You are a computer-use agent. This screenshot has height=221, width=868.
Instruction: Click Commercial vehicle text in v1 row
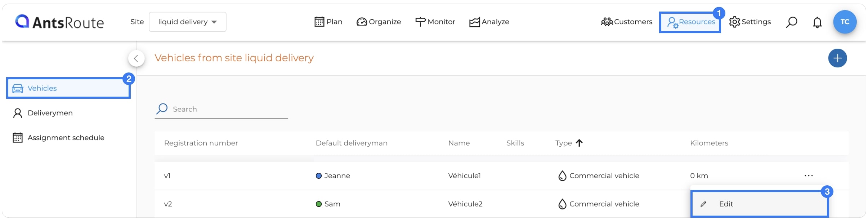tap(604, 176)
